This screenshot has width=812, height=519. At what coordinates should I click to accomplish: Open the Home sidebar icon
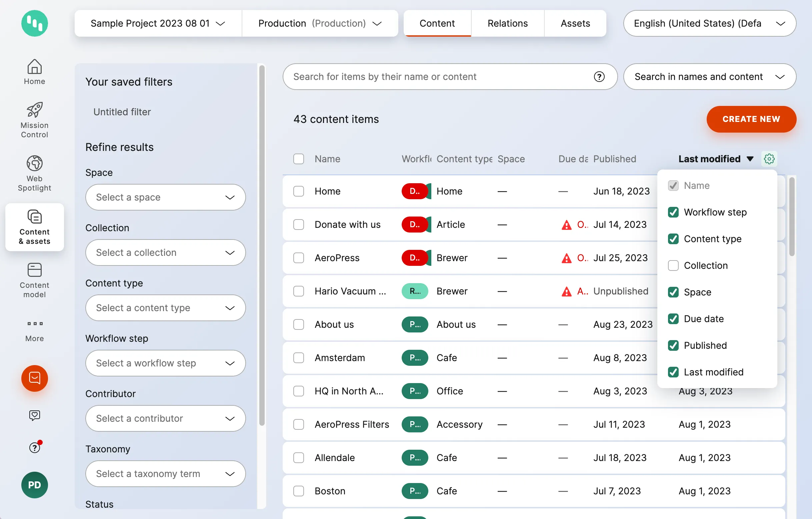click(x=34, y=67)
